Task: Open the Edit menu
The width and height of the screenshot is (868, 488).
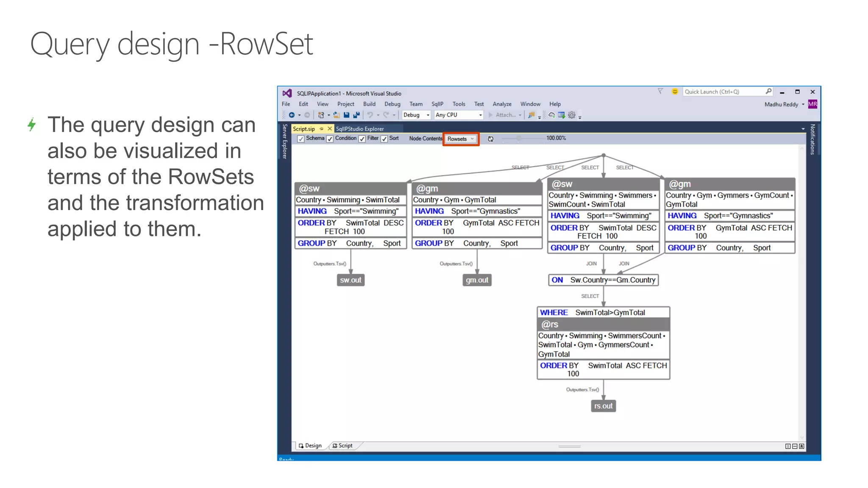Action: (x=303, y=104)
